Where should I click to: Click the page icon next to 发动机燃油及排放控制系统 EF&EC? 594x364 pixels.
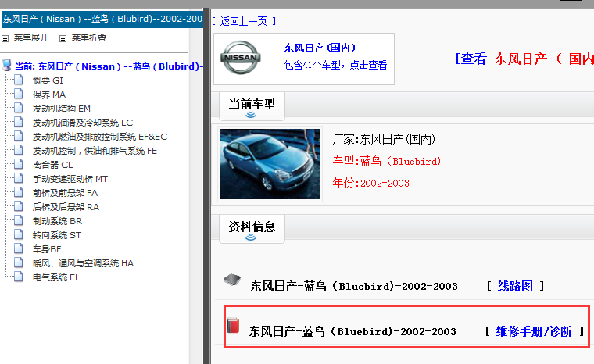coord(19,136)
